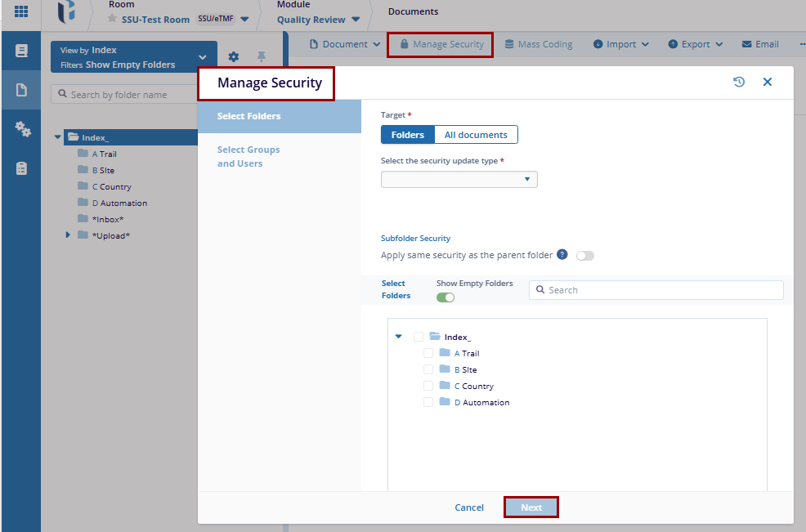
Task: Check the A Trail folder checkbox
Action: [x=428, y=353]
